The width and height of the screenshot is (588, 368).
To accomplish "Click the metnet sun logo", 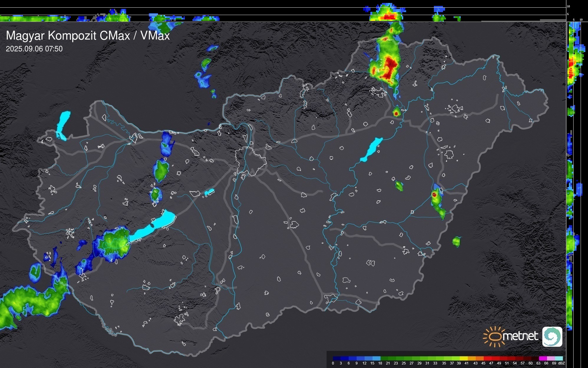I will coord(495,337).
